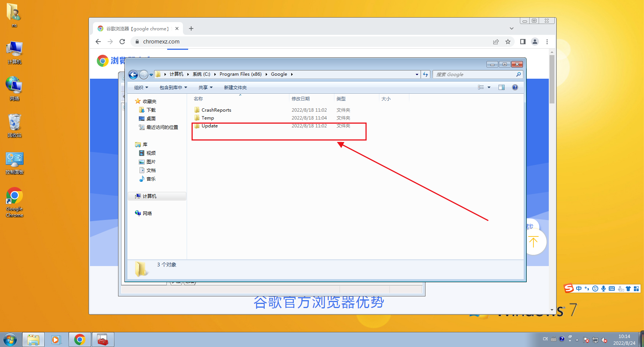Open Chrome's three-dot menu
The width and height of the screenshot is (644, 347).
[x=547, y=42]
